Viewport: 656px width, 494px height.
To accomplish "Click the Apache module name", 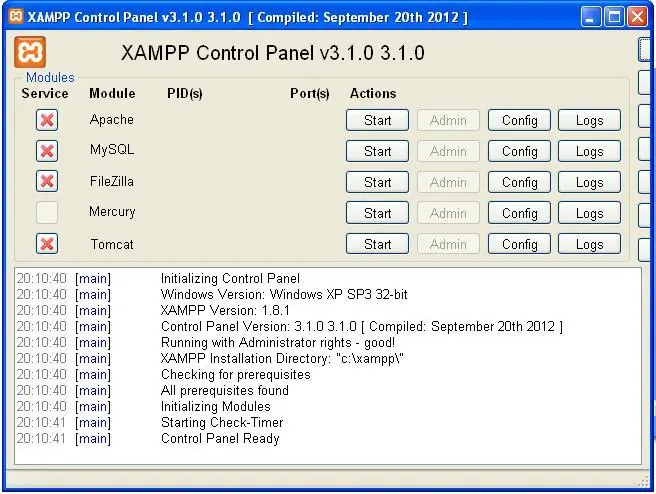I will click(112, 120).
